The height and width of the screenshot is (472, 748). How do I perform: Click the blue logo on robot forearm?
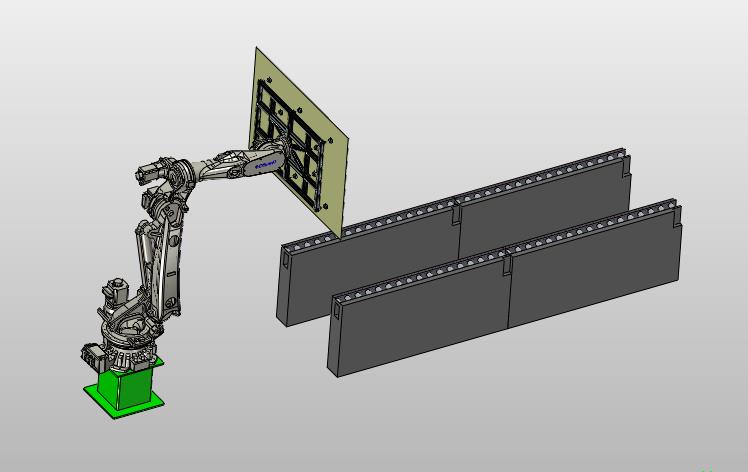tap(266, 164)
